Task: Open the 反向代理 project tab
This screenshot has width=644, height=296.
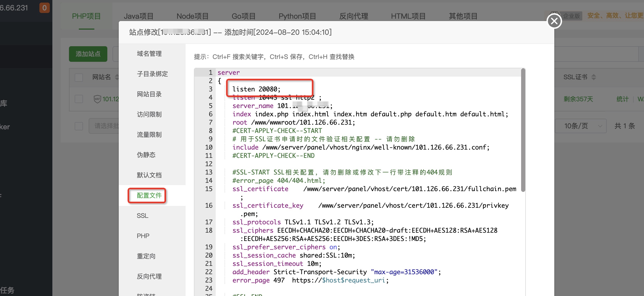Action: point(354,16)
